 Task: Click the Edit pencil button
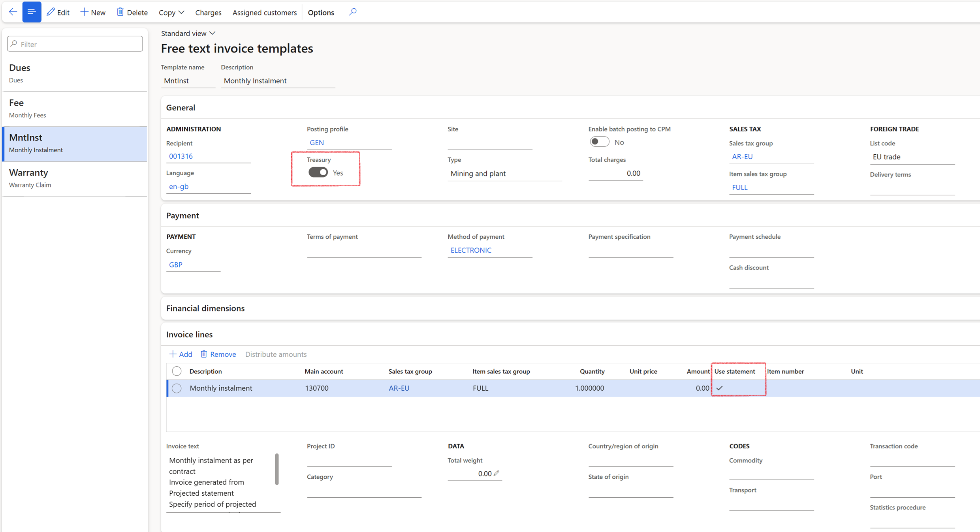(x=58, y=12)
